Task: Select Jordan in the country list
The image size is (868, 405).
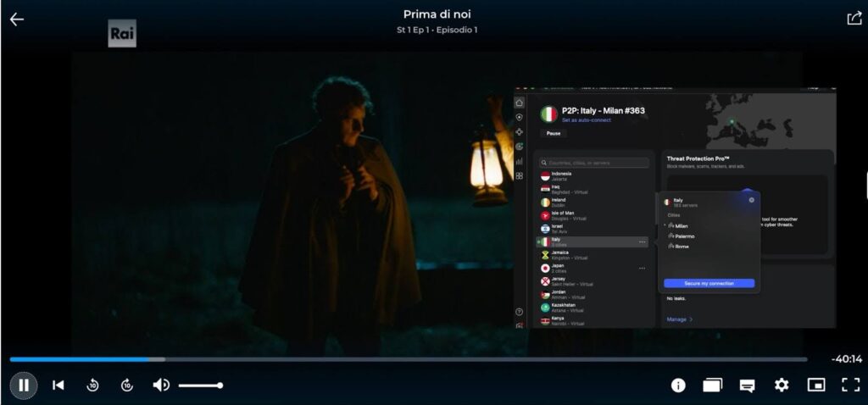Action: pyautogui.click(x=594, y=295)
